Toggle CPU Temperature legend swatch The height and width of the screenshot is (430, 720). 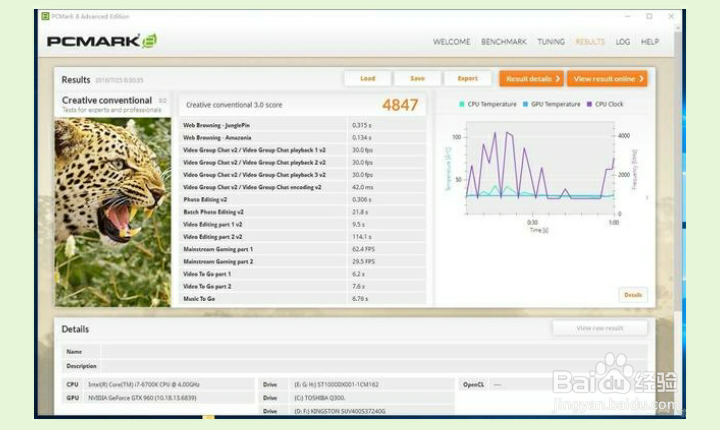(462, 104)
